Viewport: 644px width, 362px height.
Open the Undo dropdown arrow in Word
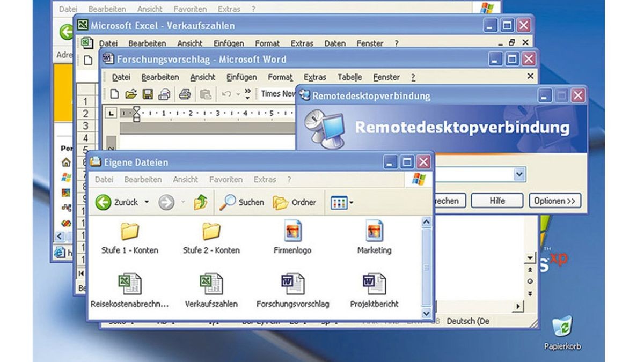pos(238,95)
